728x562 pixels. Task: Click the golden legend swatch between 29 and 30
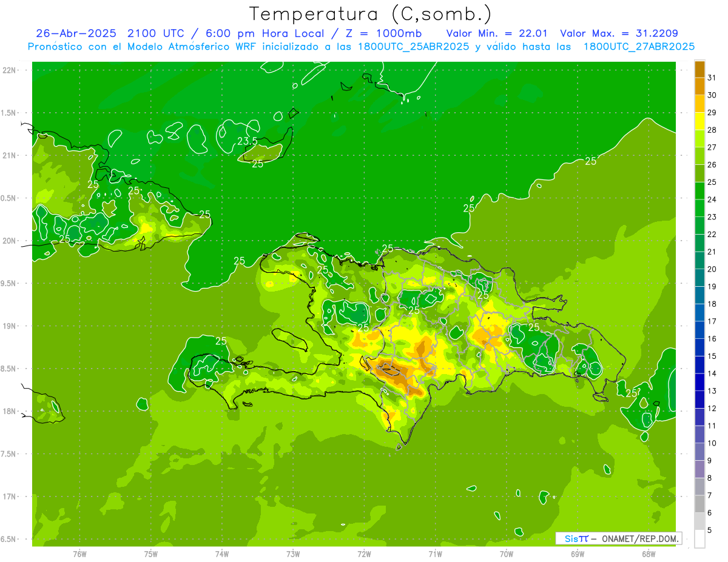[x=699, y=104]
